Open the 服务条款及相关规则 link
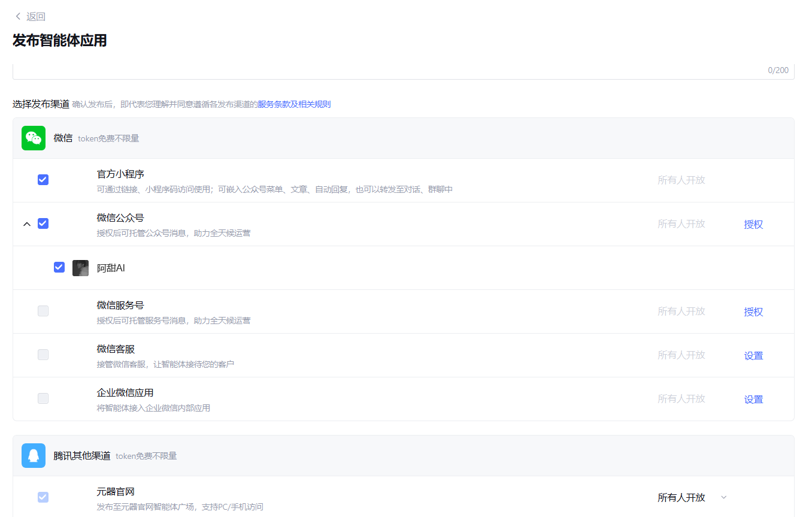The width and height of the screenshot is (812, 517). point(294,104)
